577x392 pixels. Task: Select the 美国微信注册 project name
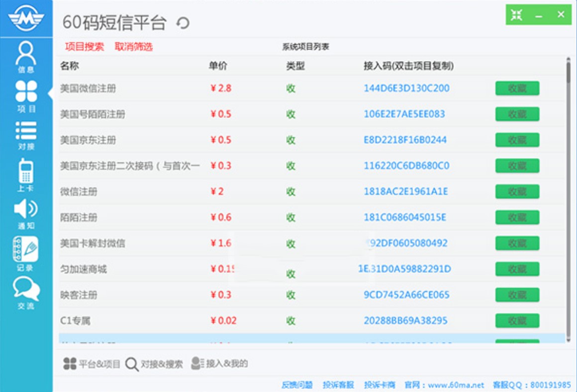(x=89, y=88)
